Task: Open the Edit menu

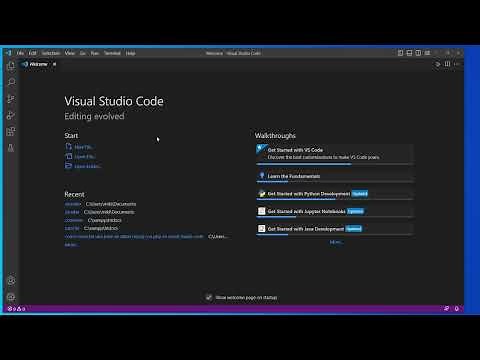Action: [x=32, y=53]
